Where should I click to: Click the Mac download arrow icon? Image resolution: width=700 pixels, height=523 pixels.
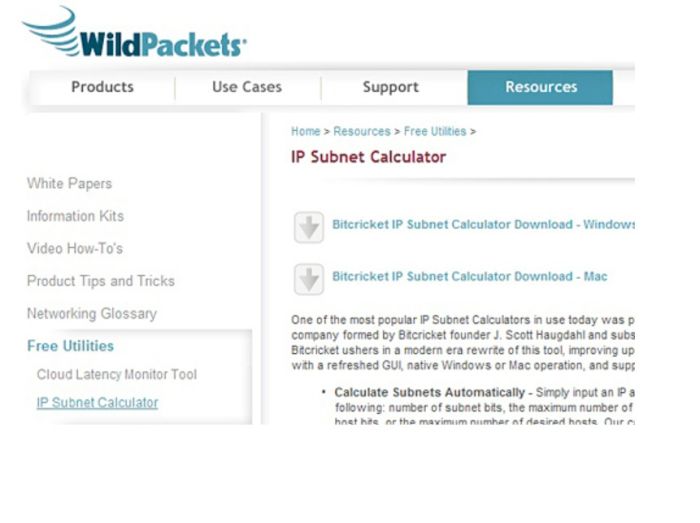click(x=308, y=279)
